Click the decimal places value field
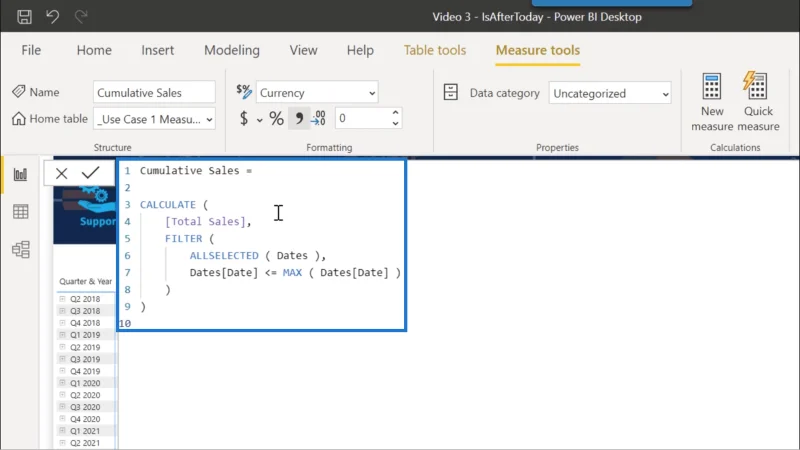Viewport: 800px width, 450px height. (363, 118)
